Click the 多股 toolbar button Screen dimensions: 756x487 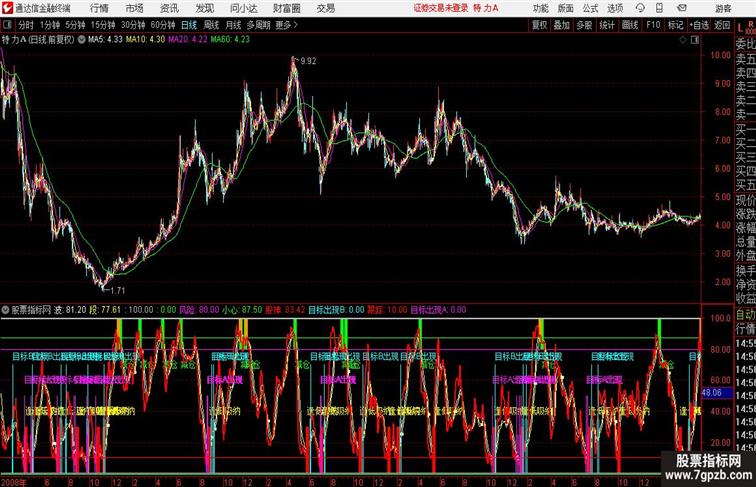point(584,25)
